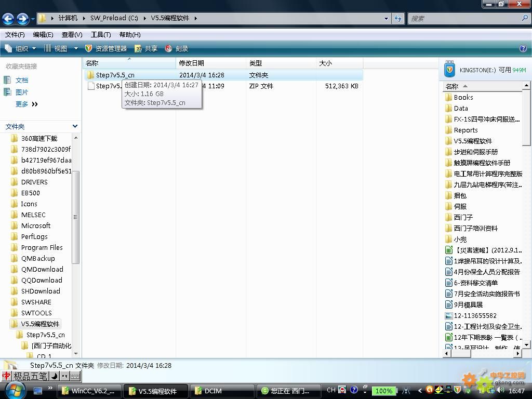Open the 工具(T) menu
The image size is (532, 399).
pyautogui.click(x=101, y=35)
